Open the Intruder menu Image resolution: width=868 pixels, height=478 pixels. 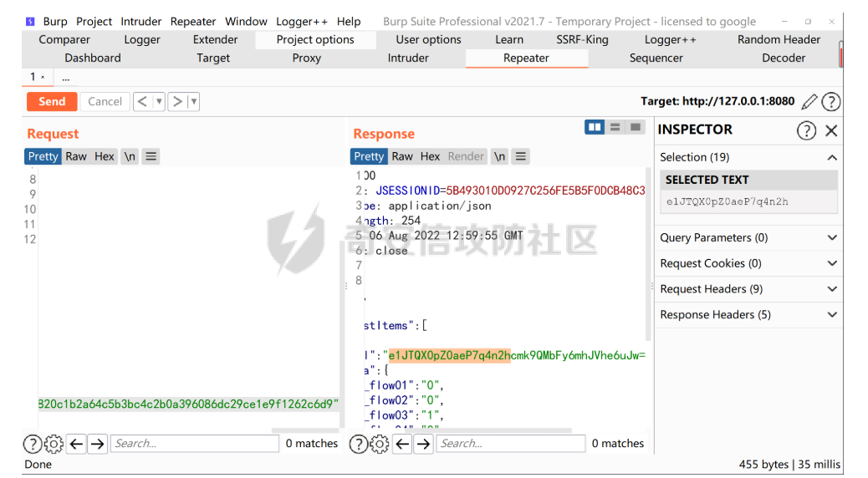[x=141, y=22]
